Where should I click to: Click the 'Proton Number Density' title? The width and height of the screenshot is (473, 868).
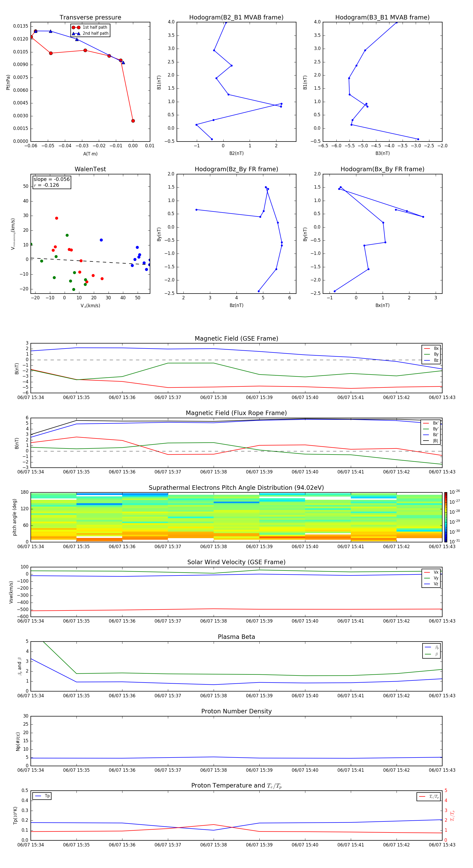[x=236, y=711]
